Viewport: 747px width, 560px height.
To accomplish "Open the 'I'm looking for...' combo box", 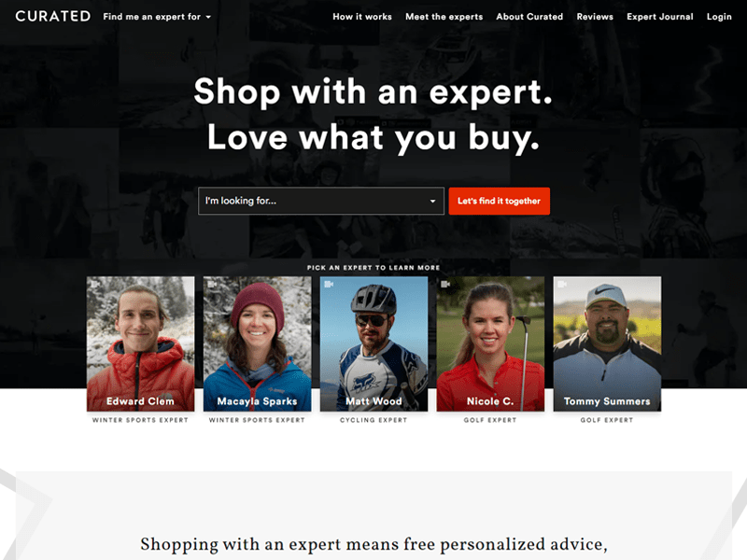I will point(321,201).
